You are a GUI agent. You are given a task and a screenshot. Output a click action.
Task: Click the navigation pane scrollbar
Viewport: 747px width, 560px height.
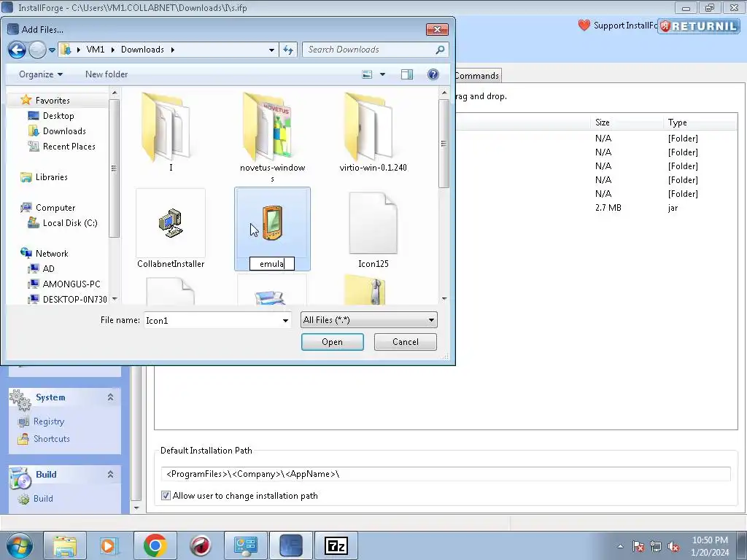click(114, 168)
